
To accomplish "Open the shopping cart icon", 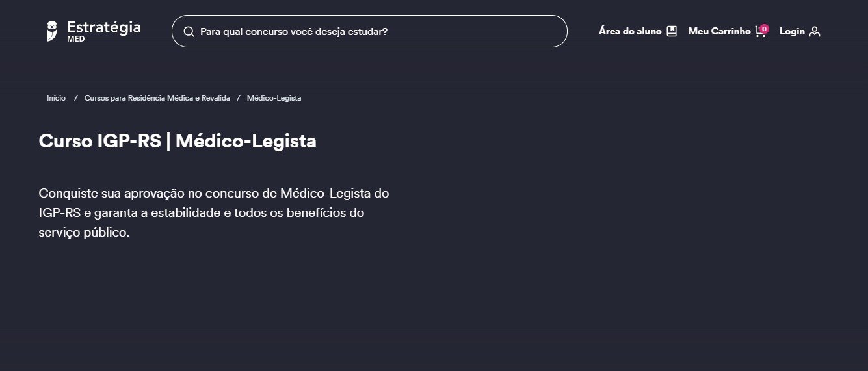I will point(759,32).
